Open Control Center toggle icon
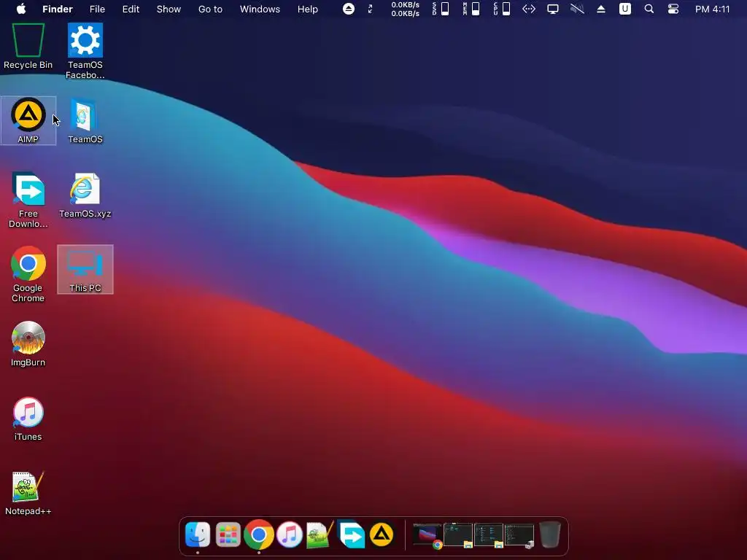The width and height of the screenshot is (747, 560). tap(673, 9)
